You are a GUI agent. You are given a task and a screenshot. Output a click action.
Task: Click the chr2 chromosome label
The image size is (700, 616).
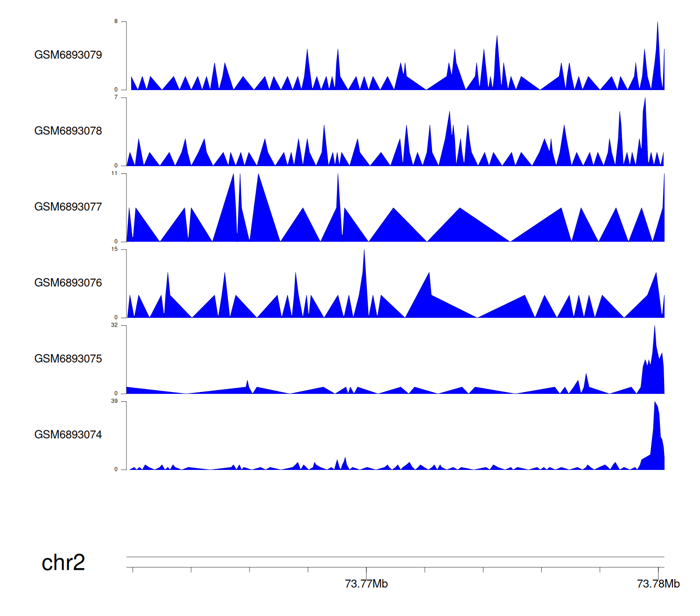(63, 563)
